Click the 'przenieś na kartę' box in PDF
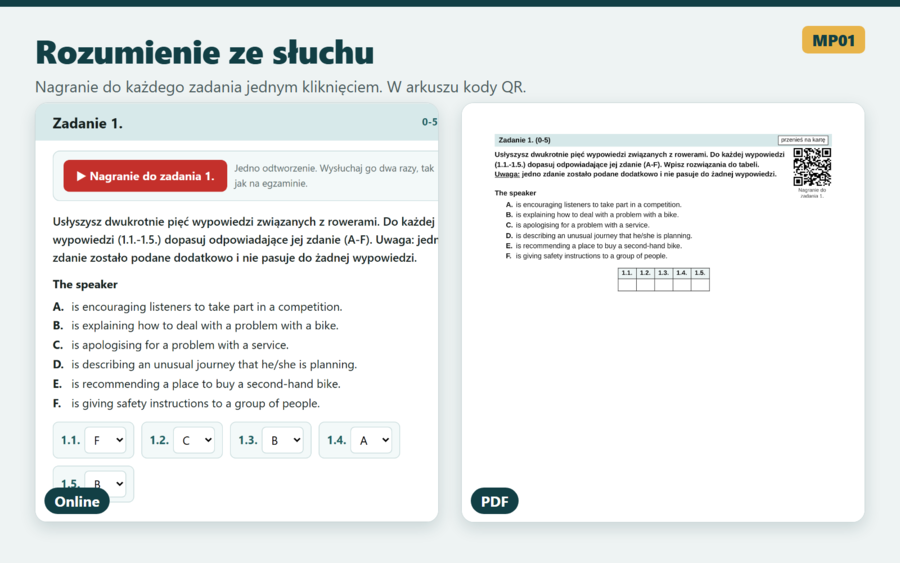 point(803,140)
